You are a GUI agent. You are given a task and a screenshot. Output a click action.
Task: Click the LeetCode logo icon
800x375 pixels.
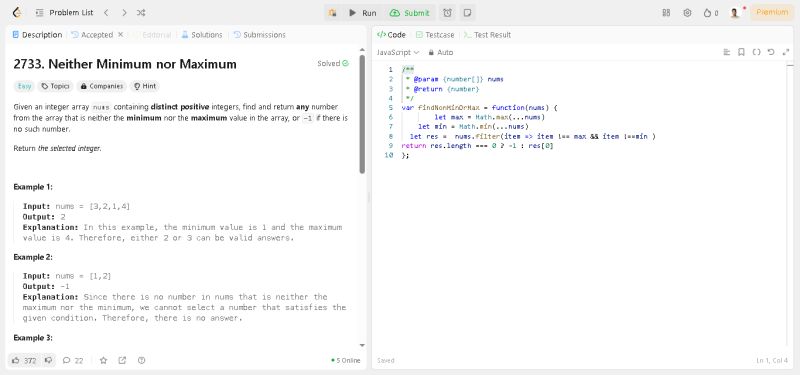[17, 13]
